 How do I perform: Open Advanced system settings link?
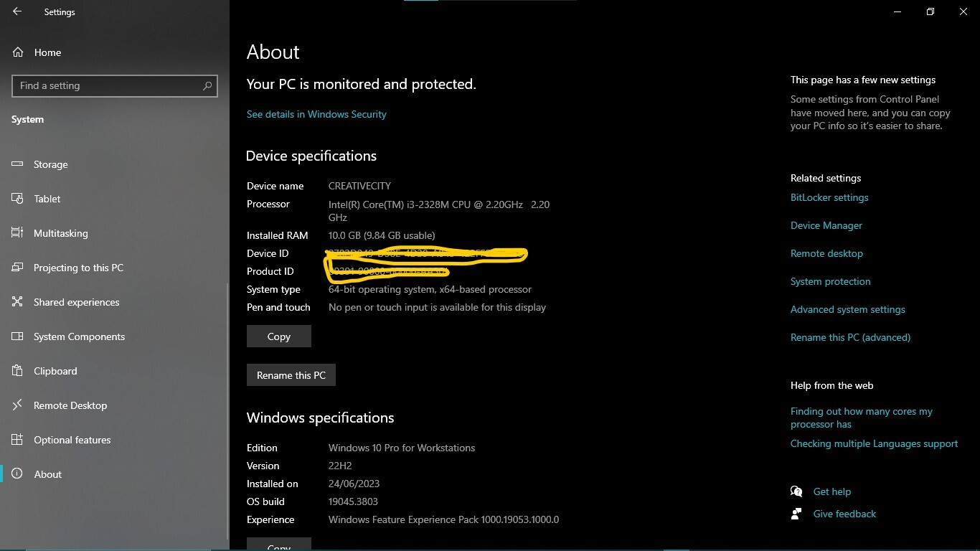click(848, 309)
